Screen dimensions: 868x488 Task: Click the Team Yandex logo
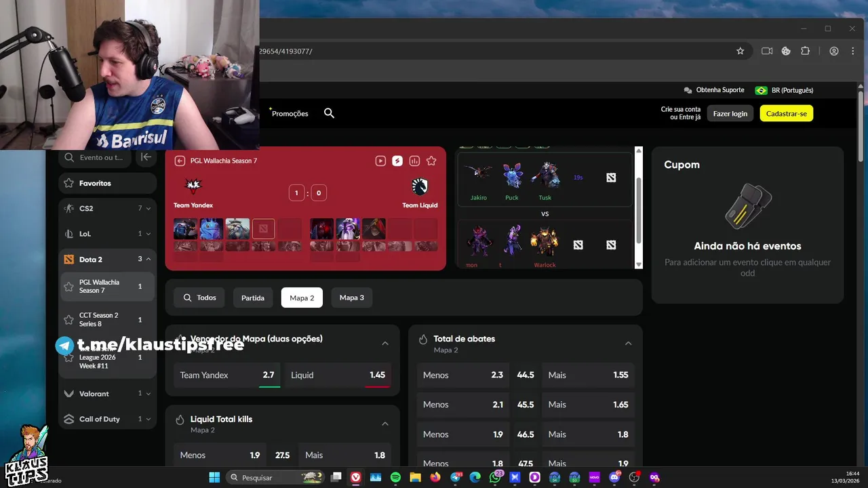193,186
